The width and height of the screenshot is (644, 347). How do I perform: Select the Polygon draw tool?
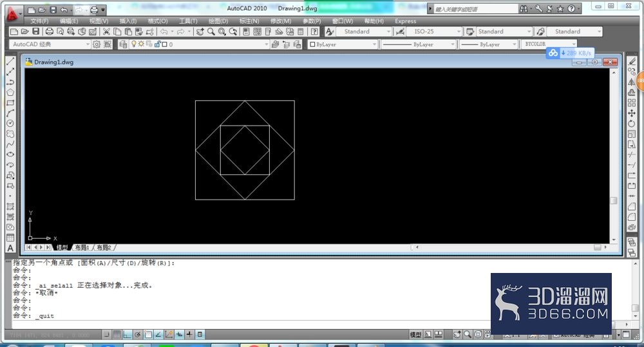10,93
